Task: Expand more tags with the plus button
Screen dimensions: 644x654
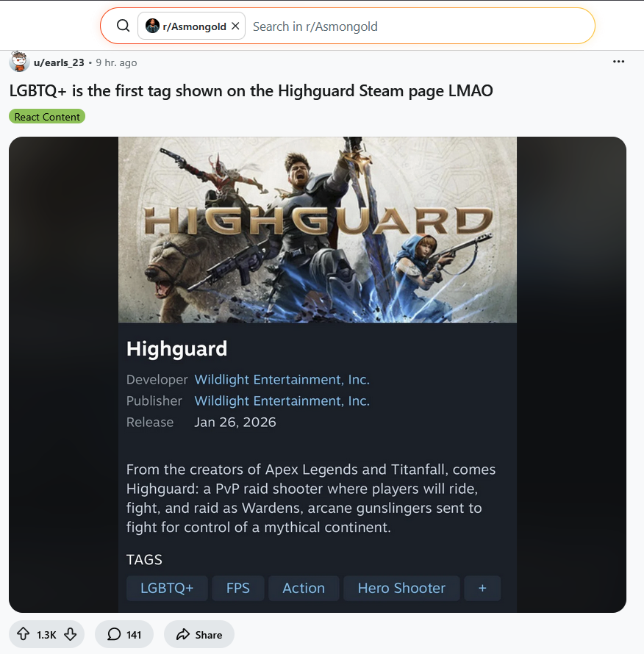Action: (482, 588)
